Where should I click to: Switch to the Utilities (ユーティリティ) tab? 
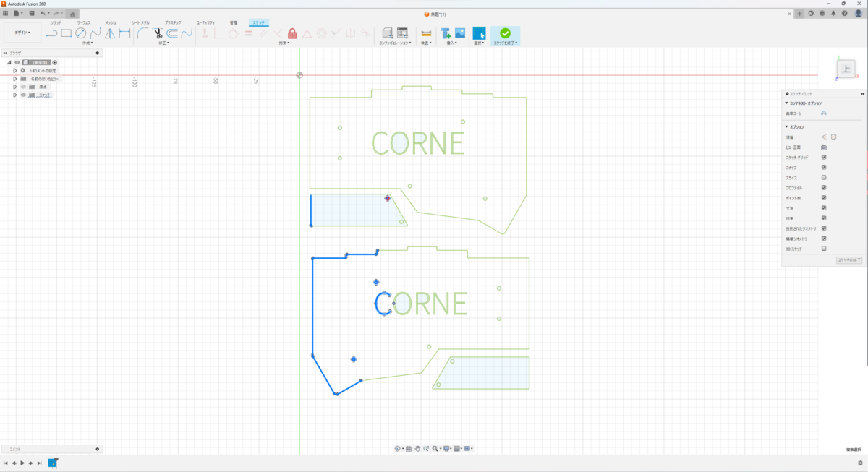click(206, 22)
